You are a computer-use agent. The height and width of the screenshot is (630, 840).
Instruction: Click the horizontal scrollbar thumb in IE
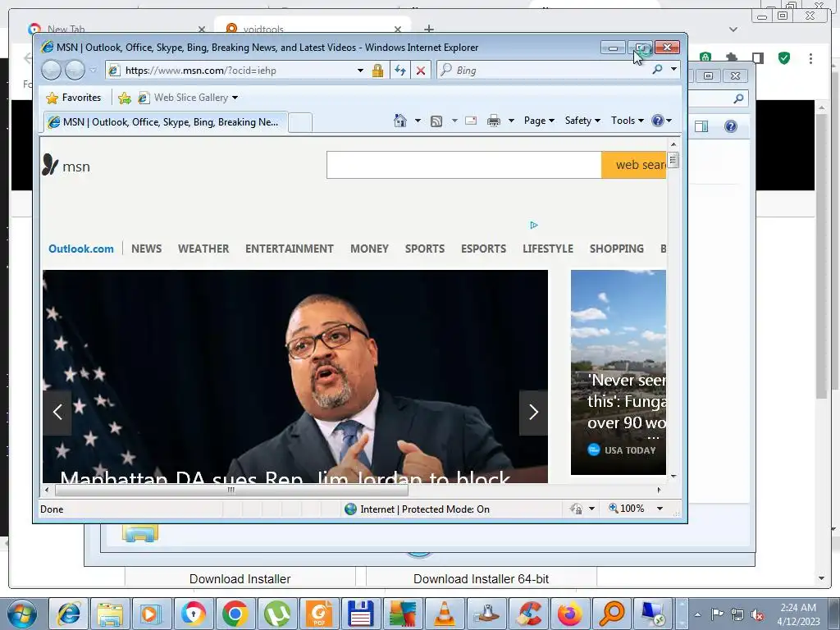point(231,490)
